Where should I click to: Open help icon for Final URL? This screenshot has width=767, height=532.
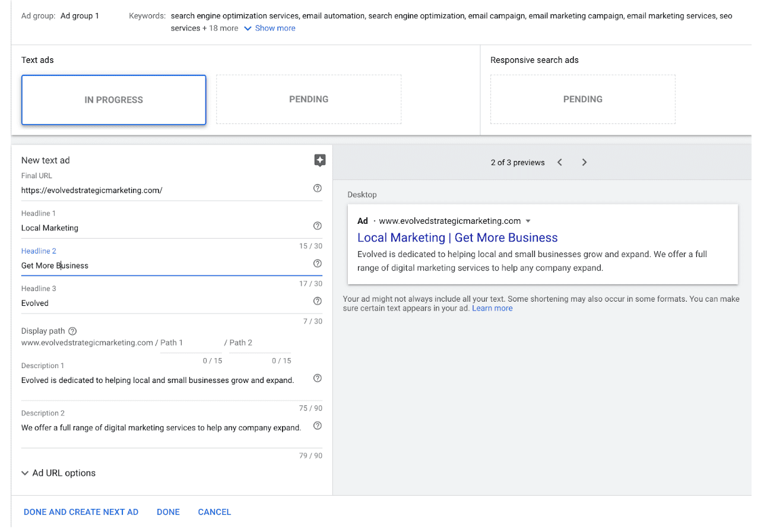(318, 188)
